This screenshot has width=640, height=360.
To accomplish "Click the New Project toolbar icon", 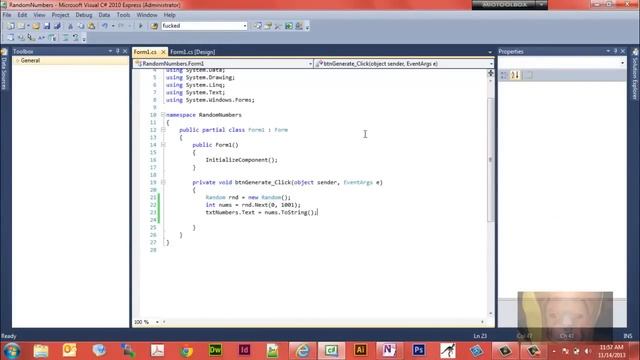I will click(x=11, y=26).
